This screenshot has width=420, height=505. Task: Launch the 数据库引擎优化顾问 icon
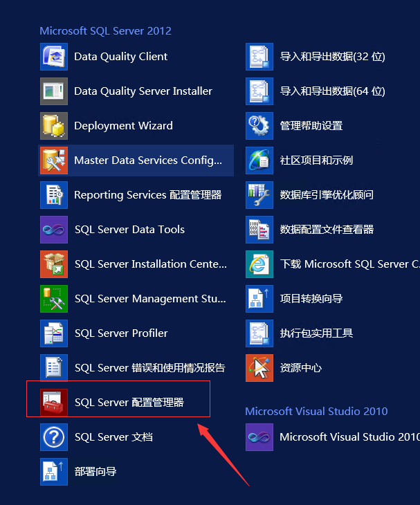(259, 195)
